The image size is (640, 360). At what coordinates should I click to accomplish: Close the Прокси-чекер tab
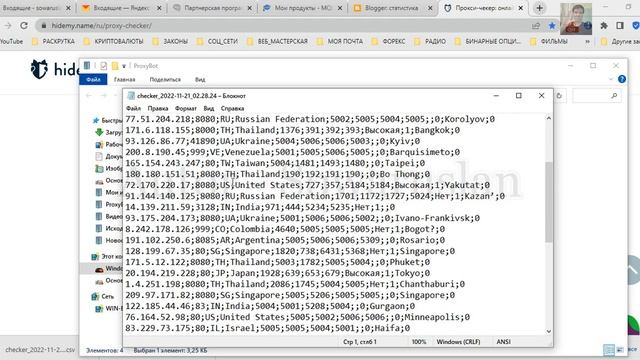(520, 8)
